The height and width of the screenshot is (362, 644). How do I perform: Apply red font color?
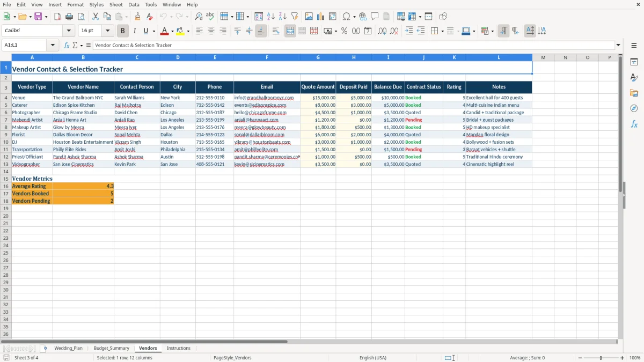pos(165,31)
